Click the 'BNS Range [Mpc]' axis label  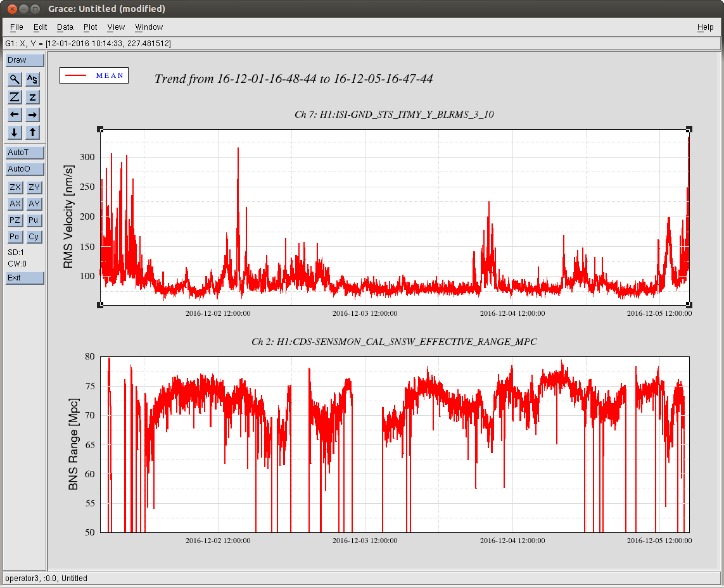click(x=73, y=444)
